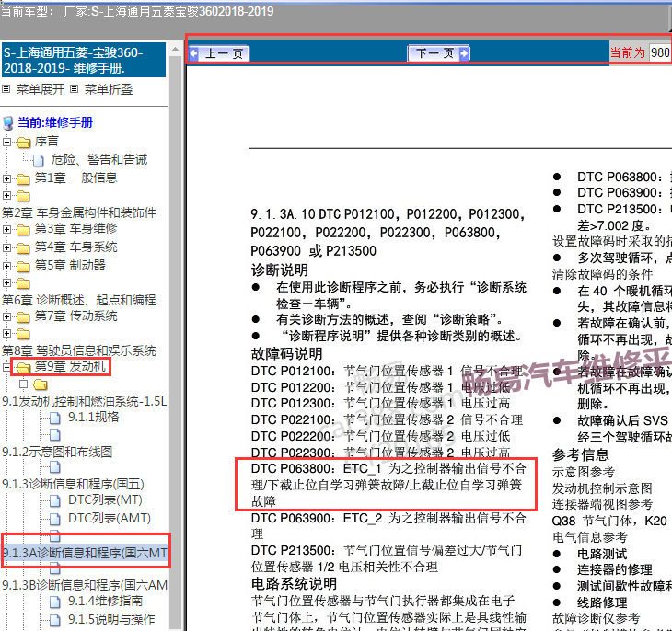
Task: Click folder icon above 第2章 车身金属构件和装饰件
Action: pos(24,197)
